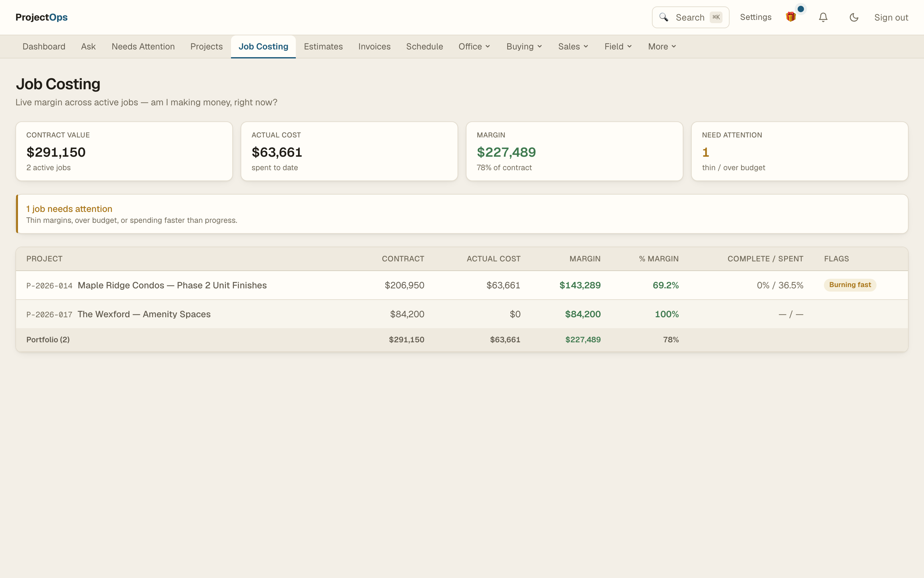Click the magnifying glass search icon
Screen dimensions: 924x578
[663, 17]
